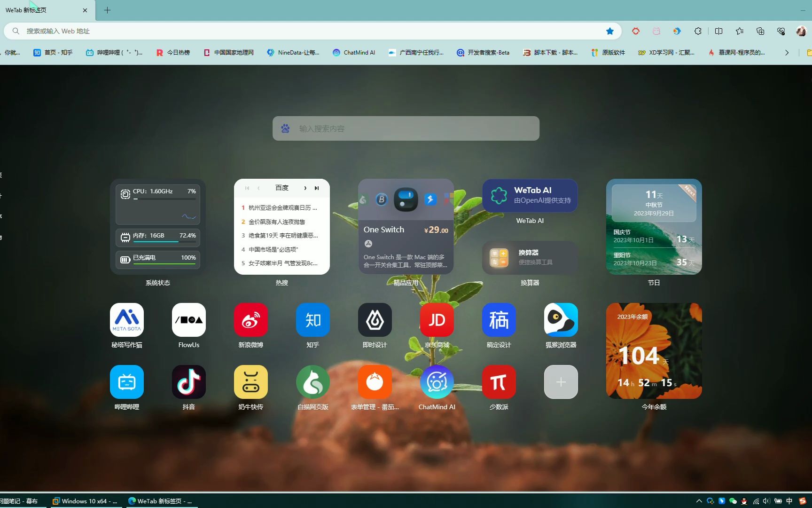This screenshot has height=508, width=812.
Task: Open the 新浪微博 app icon
Action: click(251, 320)
